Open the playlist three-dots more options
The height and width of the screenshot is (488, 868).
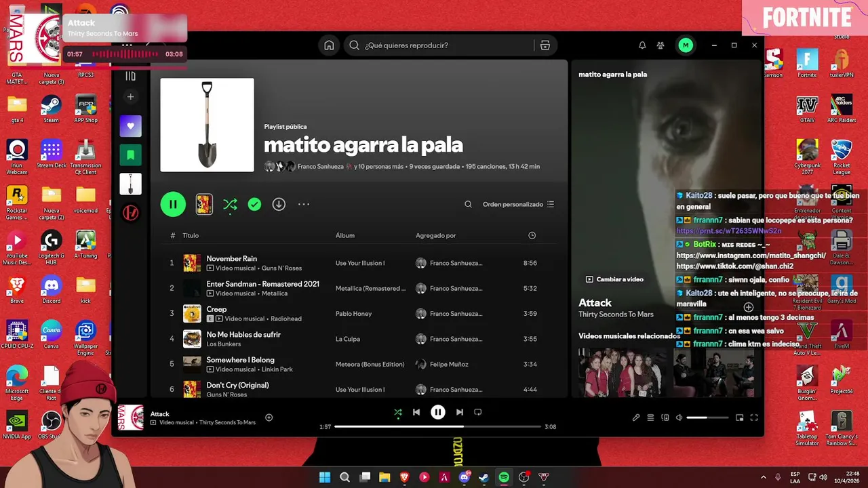click(x=304, y=204)
